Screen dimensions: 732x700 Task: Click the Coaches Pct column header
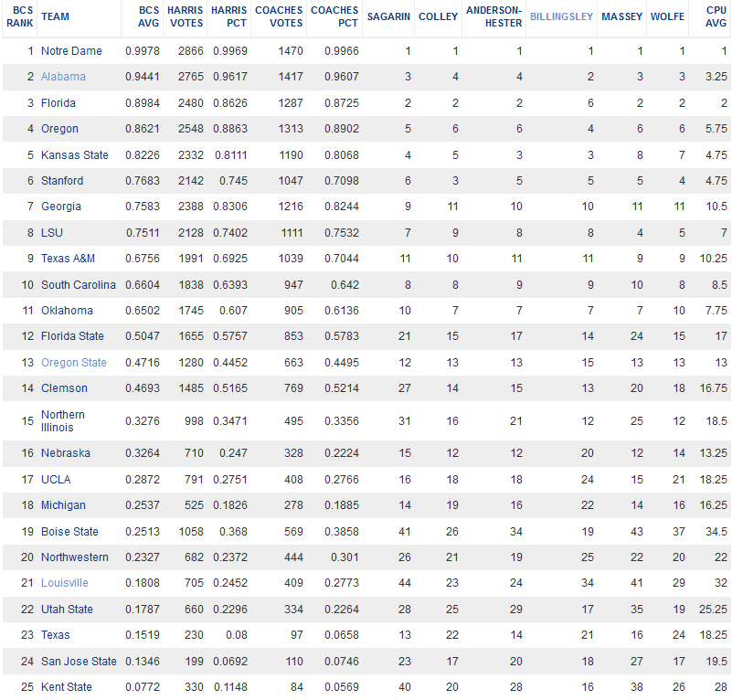point(334,16)
